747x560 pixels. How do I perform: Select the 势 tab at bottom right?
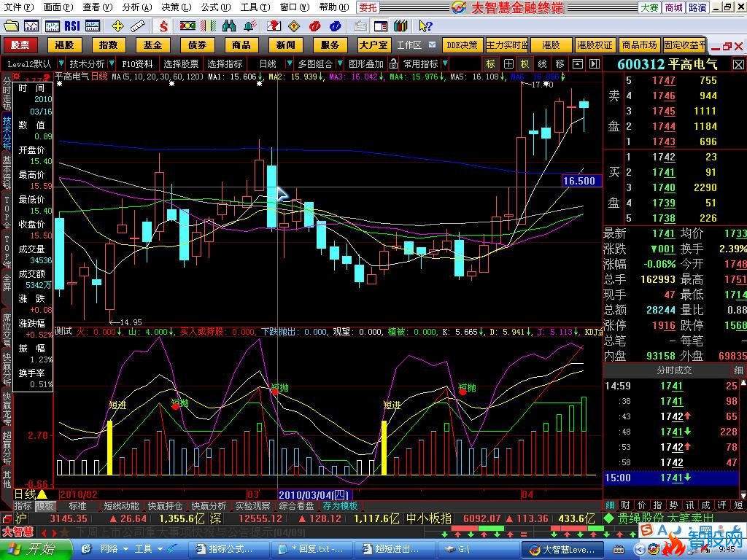click(x=673, y=505)
